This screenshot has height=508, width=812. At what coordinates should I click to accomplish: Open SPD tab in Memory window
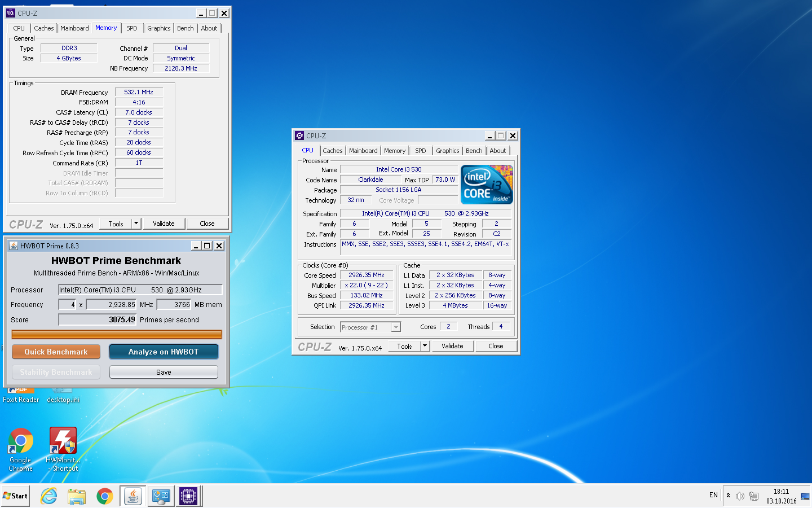pos(132,28)
